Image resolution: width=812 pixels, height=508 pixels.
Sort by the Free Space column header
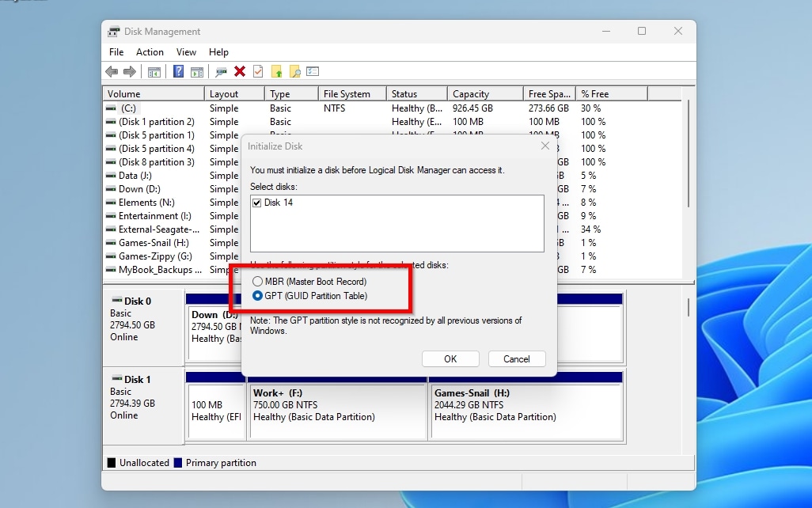(549, 93)
